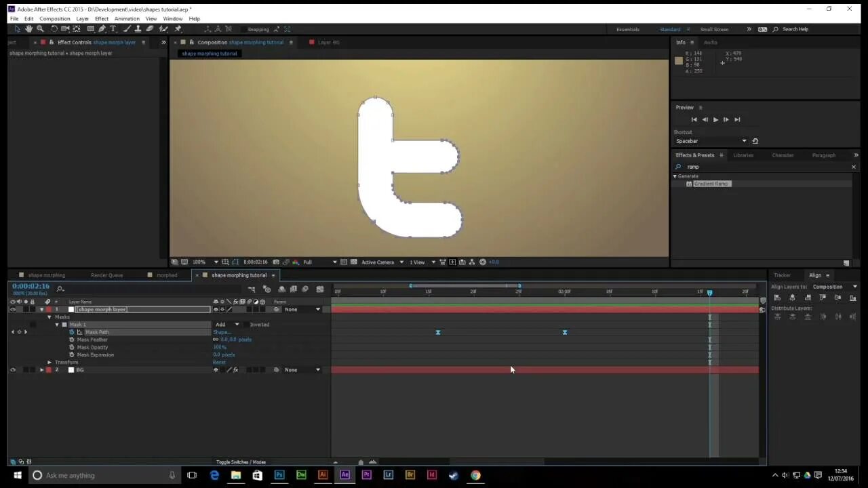Select the Eraser tool
The image size is (868, 488).
coord(150,29)
